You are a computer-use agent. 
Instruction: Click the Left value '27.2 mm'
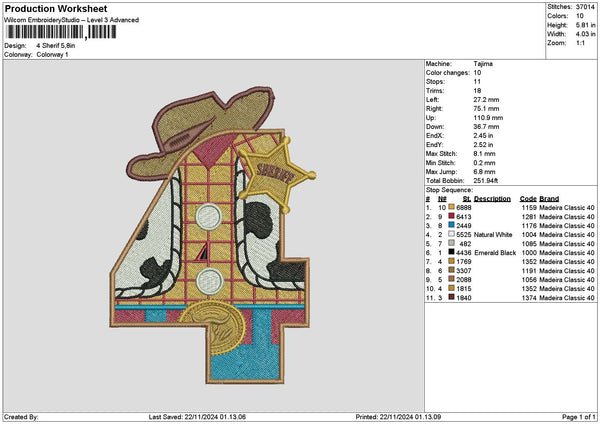[x=486, y=99]
